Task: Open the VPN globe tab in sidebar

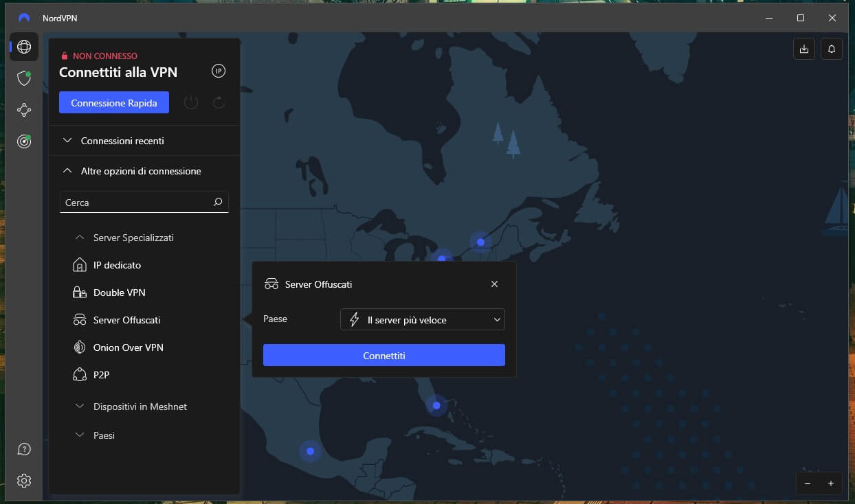Action: pos(24,47)
